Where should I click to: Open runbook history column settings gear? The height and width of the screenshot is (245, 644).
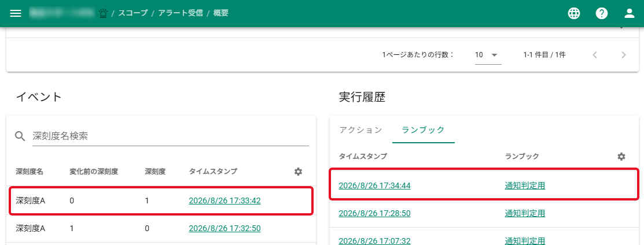(x=621, y=157)
